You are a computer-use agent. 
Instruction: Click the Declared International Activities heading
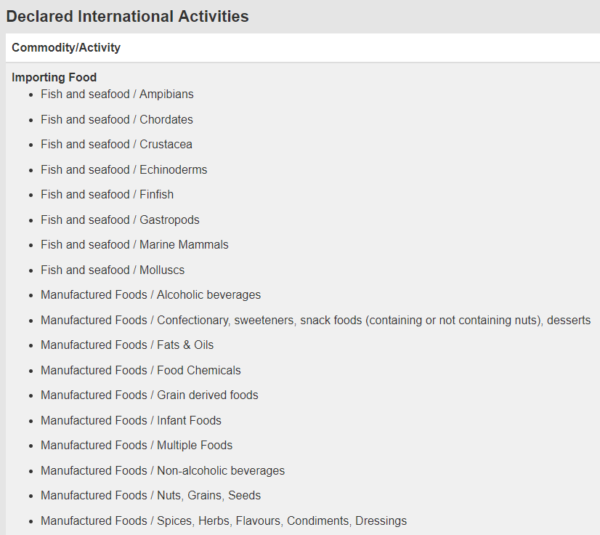(127, 17)
